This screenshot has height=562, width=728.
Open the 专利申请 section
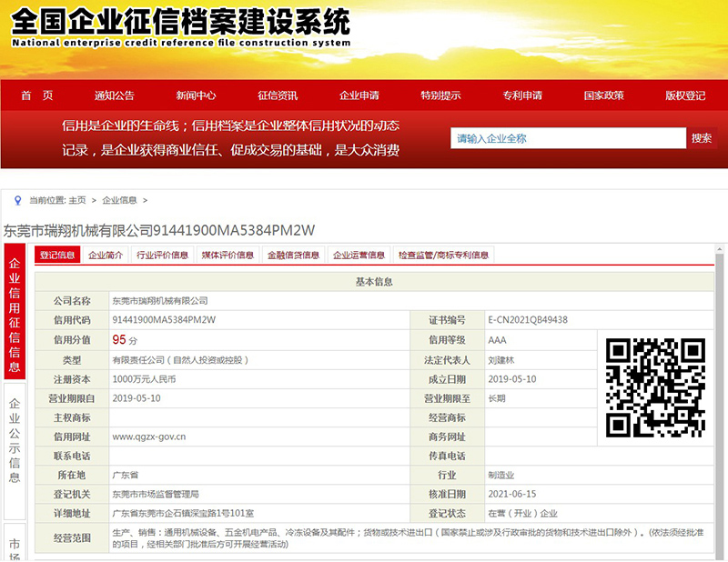522,95
